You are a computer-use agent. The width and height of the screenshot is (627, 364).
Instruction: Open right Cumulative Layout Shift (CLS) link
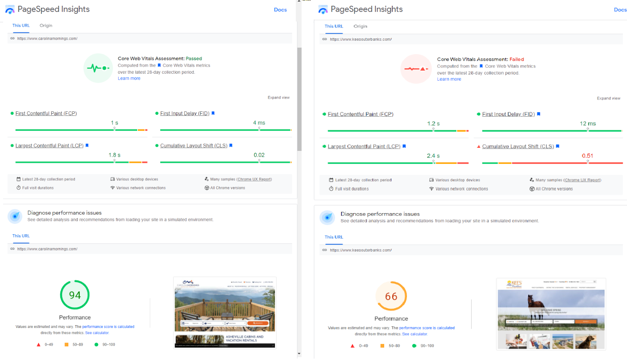coord(518,146)
